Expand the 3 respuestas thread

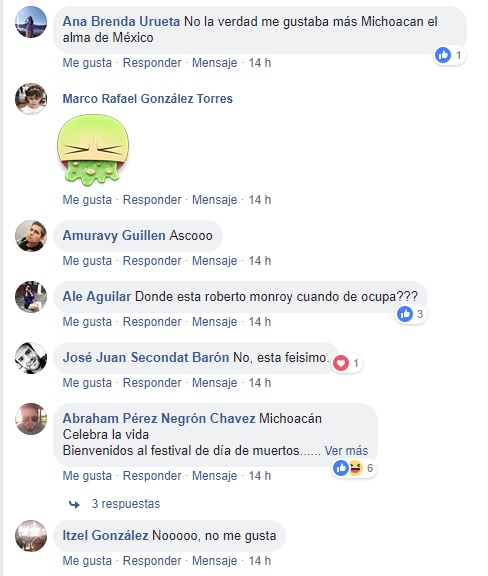pyautogui.click(x=126, y=504)
